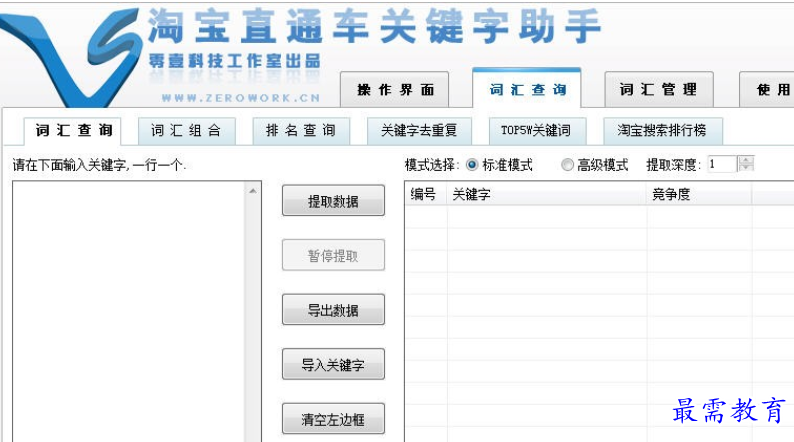Select the 词汇查询 sub-tab
This screenshot has height=442, width=794.
coord(73,131)
